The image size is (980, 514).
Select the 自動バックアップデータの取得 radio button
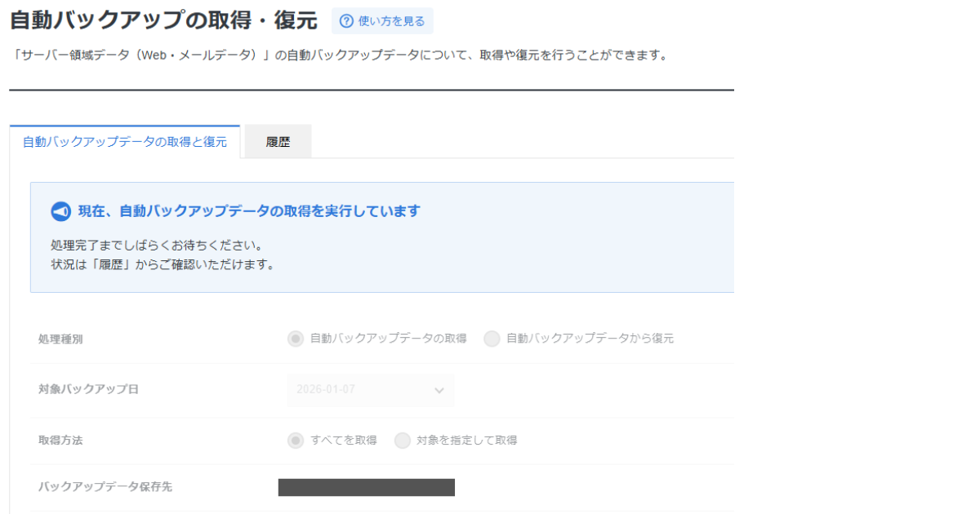pyautogui.click(x=295, y=339)
